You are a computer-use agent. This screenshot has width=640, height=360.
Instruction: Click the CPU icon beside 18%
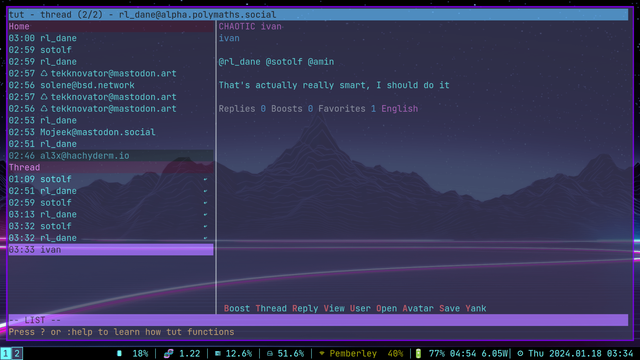119,353
